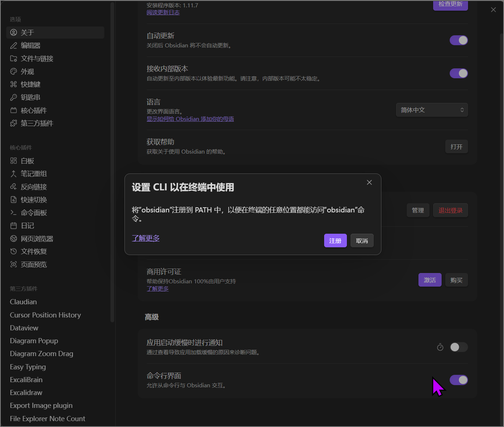Viewport: 504px width, 427px height.
Task: Click 打开 button for 获取帮助
Action: (456, 147)
